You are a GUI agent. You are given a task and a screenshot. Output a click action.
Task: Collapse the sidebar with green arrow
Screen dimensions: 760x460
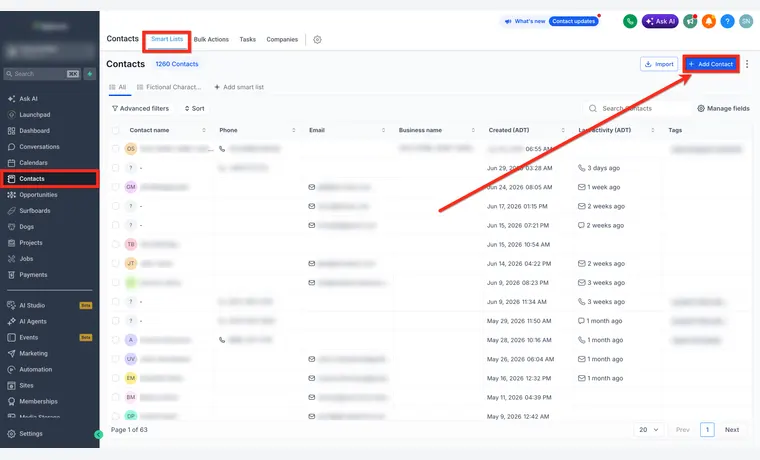98,435
